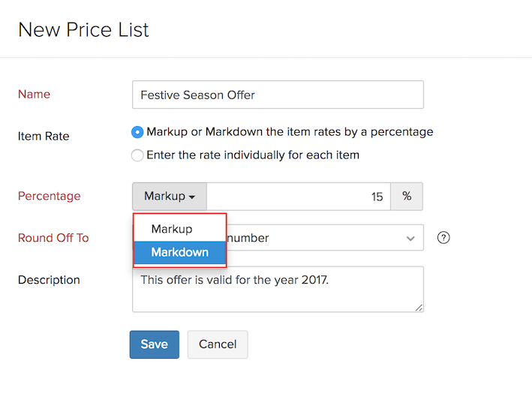Open the Markup dropdown button

click(170, 197)
